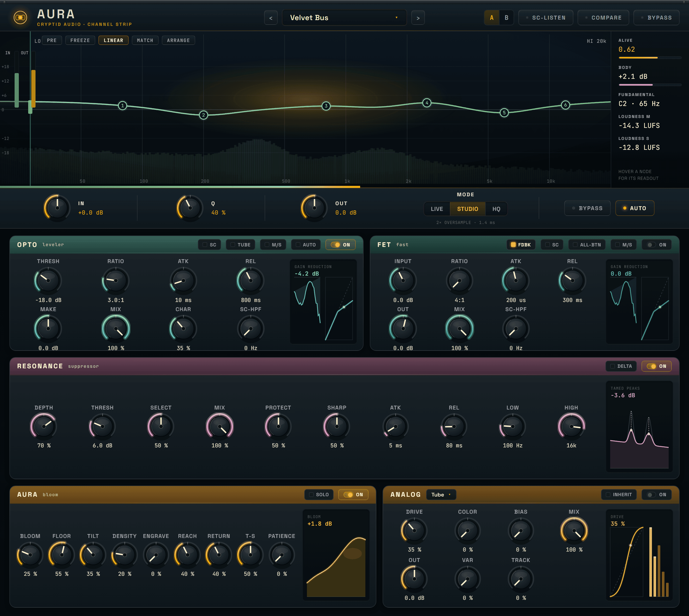Enable the Resonance DELTA checkbox

[621, 366]
